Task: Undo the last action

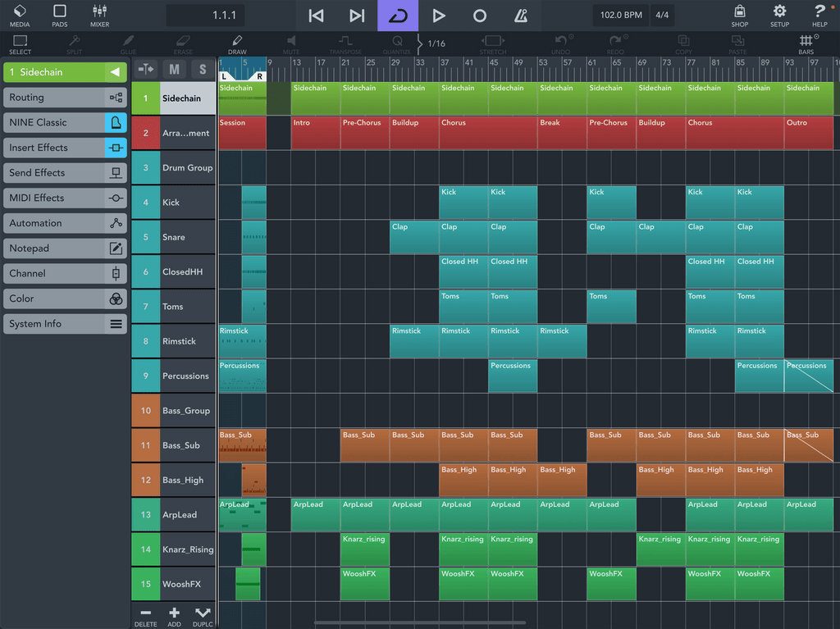Action: pos(561,44)
